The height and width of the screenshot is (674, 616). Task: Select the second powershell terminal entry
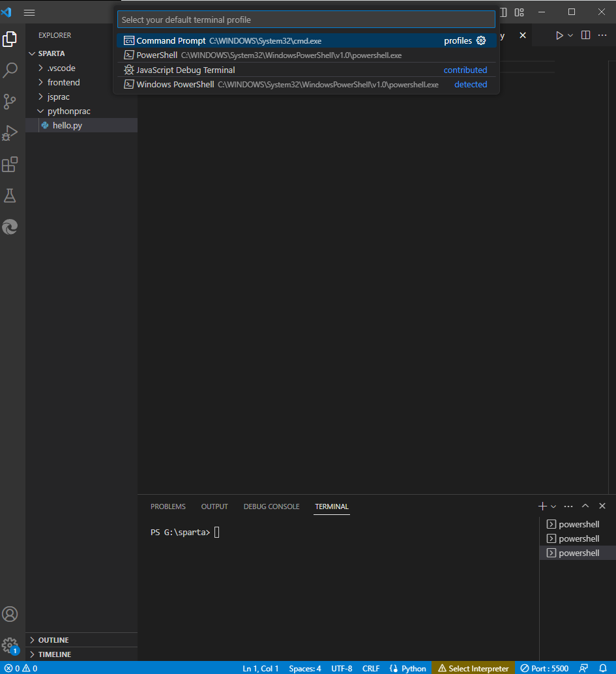(x=578, y=538)
